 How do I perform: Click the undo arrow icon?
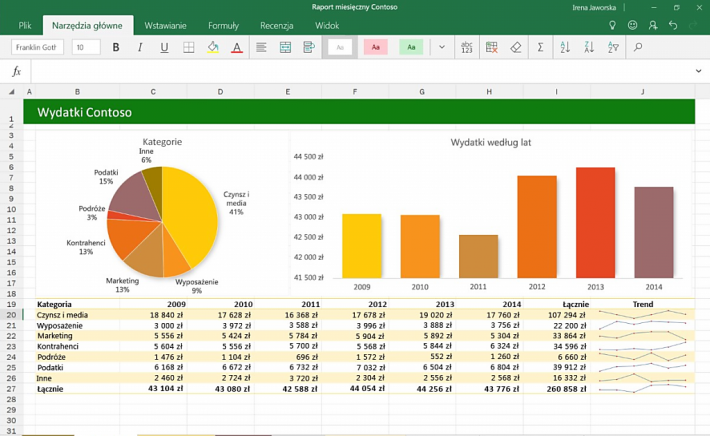tap(673, 25)
